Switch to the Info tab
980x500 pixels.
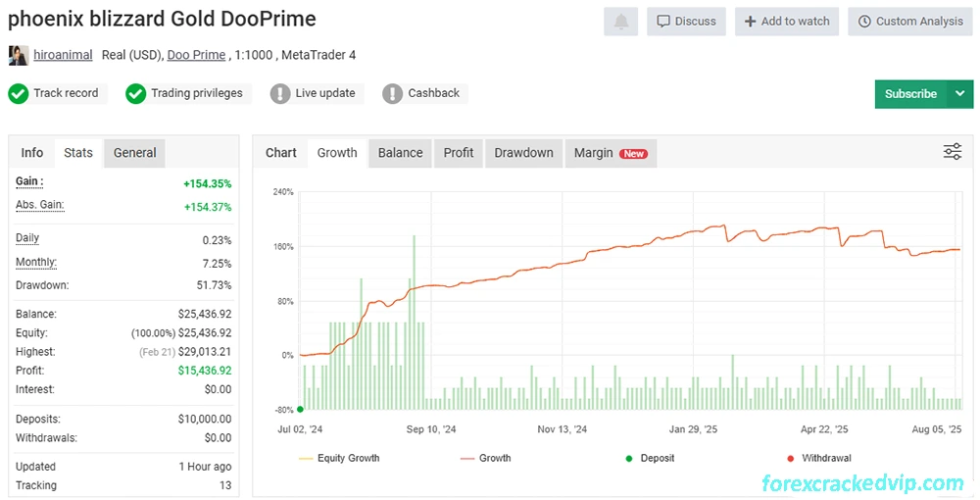click(32, 153)
